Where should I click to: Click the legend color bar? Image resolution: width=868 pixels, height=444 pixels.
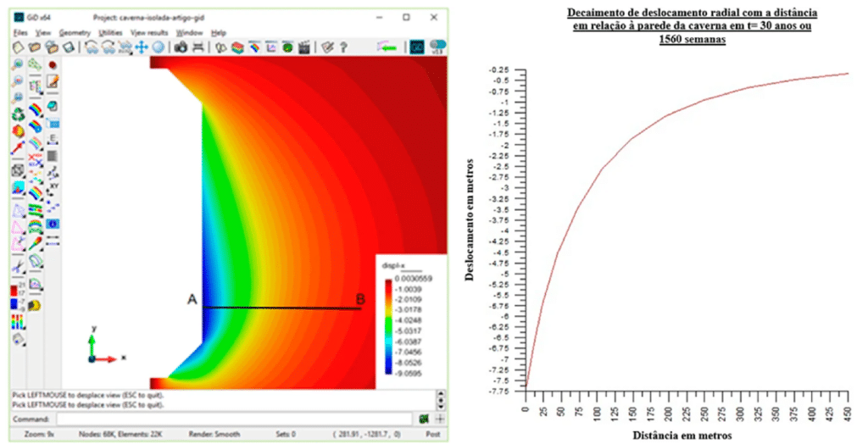click(x=388, y=327)
